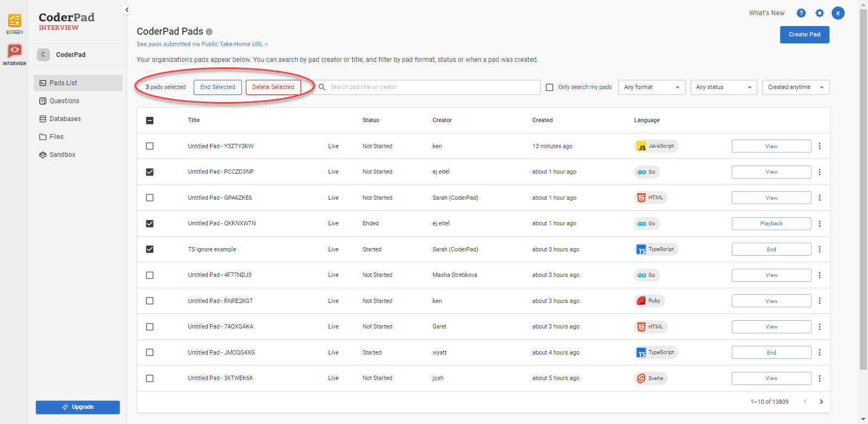Uncheck the TS ignore example pad
This screenshot has width=868, height=424.
150,249
